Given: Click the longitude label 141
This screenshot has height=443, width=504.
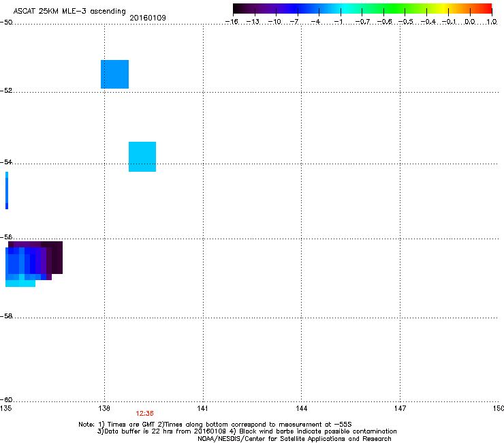Looking at the screenshot, I should [x=202, y=408].
